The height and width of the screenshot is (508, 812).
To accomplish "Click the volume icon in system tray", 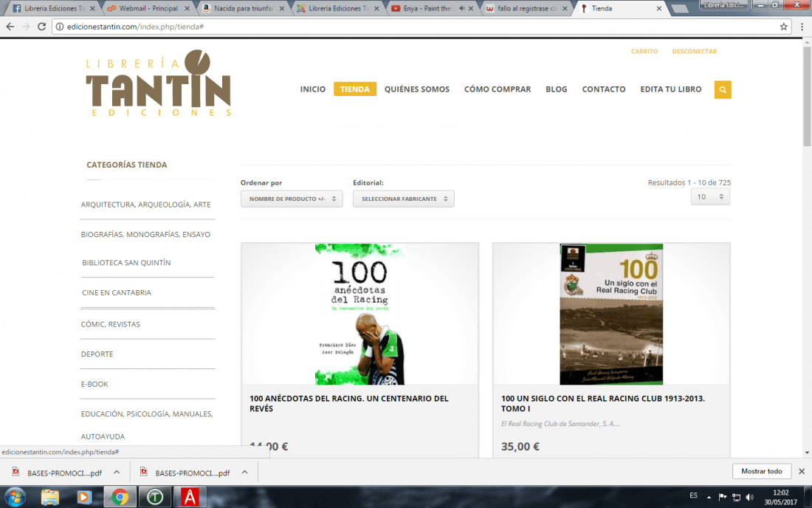I will coord(750,497).
